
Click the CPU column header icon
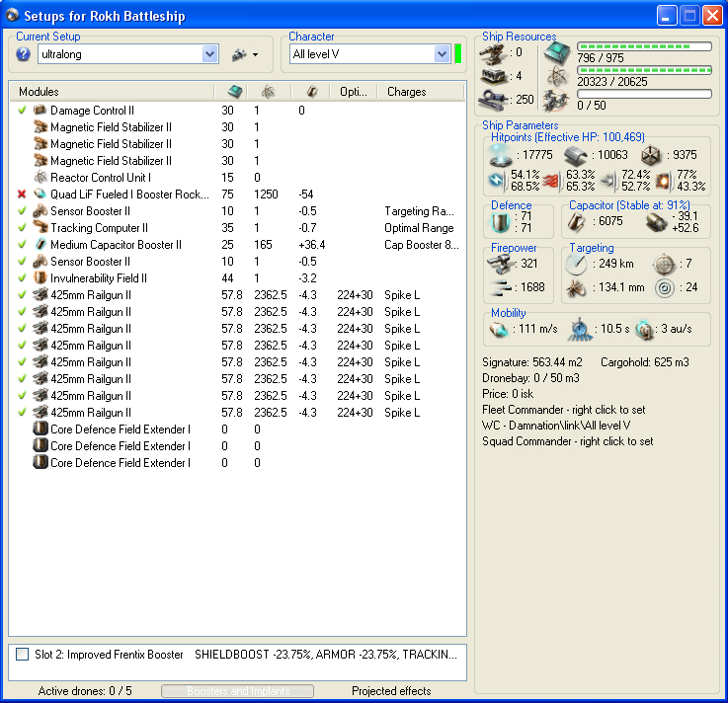235,92
